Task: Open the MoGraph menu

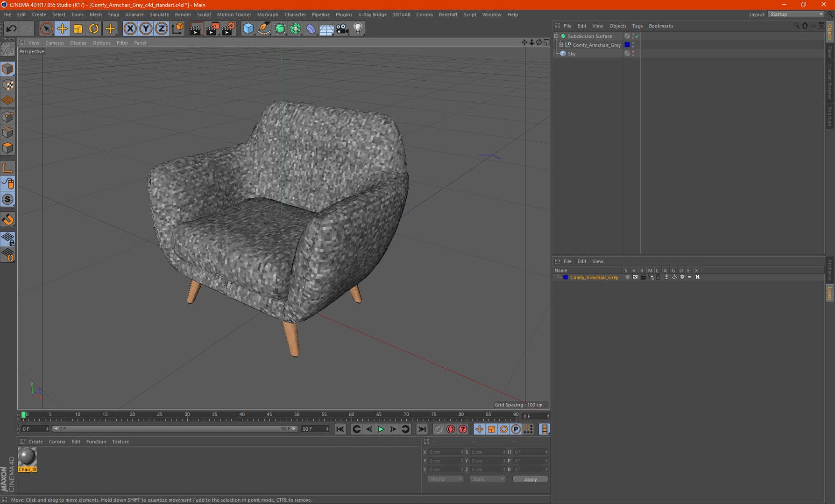Action: click(268, 14)
